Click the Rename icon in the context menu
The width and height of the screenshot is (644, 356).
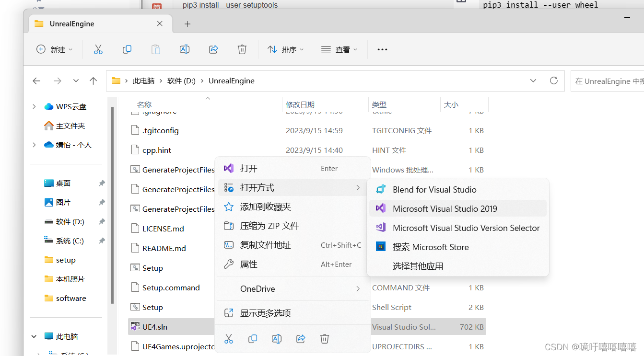tap(277, 339)
